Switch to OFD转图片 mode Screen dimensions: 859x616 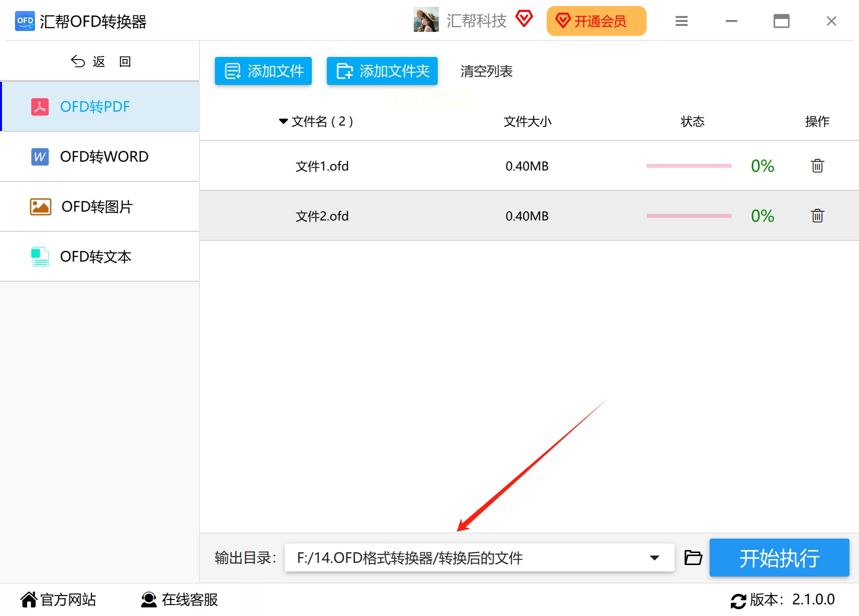[100, 206]
